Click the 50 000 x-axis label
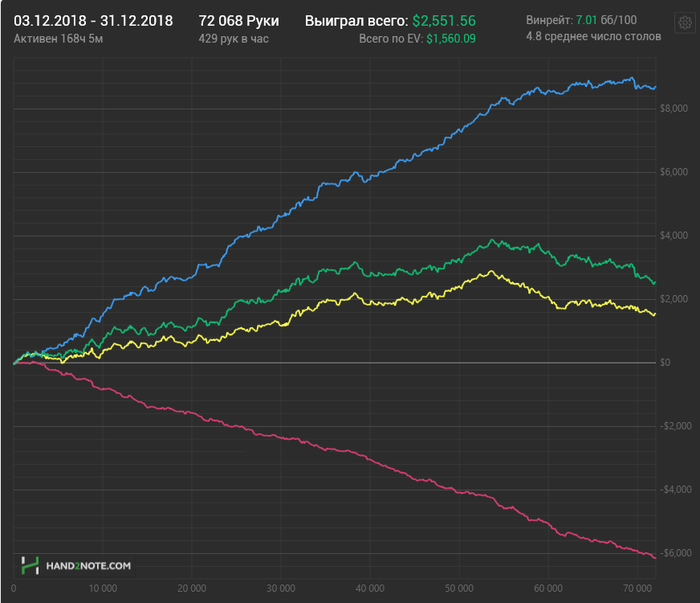This screenshot has width=700, height=603. pos(459,589)
